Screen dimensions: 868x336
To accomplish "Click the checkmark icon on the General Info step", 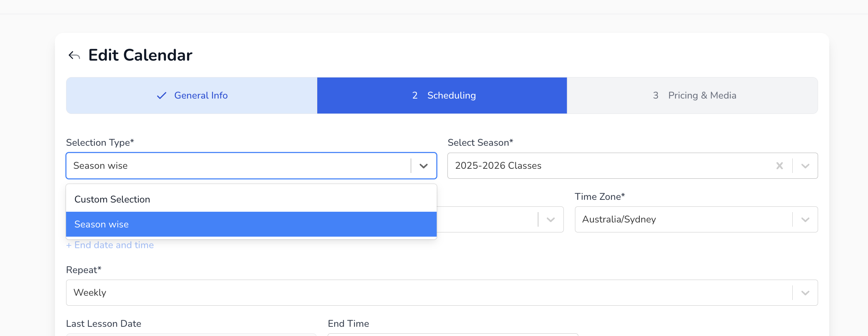I will 162,96.
